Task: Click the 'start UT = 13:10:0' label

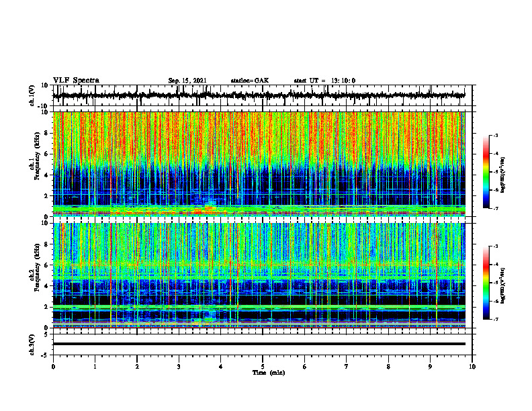Action: point(324,81)
